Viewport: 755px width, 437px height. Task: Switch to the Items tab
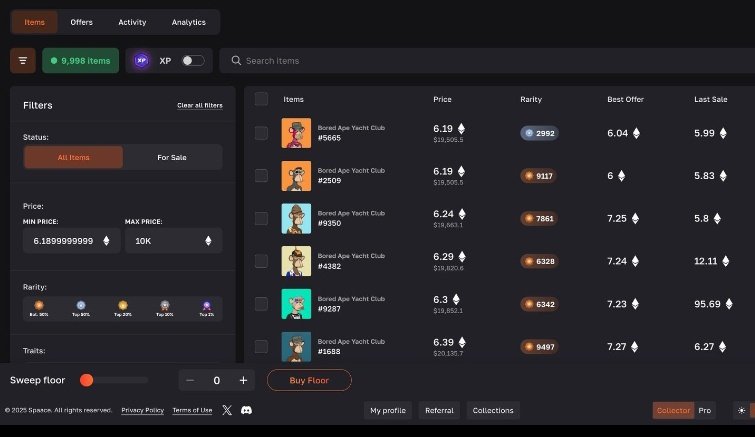tap(34, 22)
